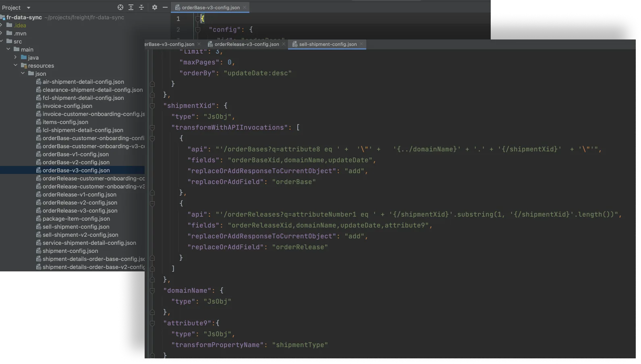
Task: Collapse the src folder chevron
Action: click(2, 41)
